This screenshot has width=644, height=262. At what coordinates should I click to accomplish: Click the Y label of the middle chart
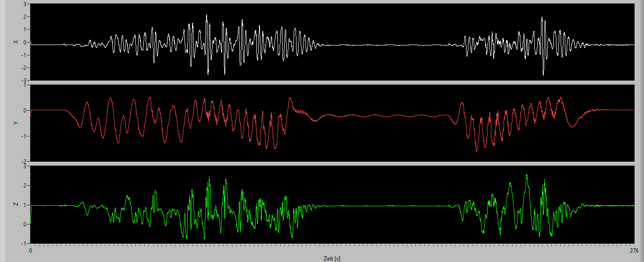(x=16, y=123)
